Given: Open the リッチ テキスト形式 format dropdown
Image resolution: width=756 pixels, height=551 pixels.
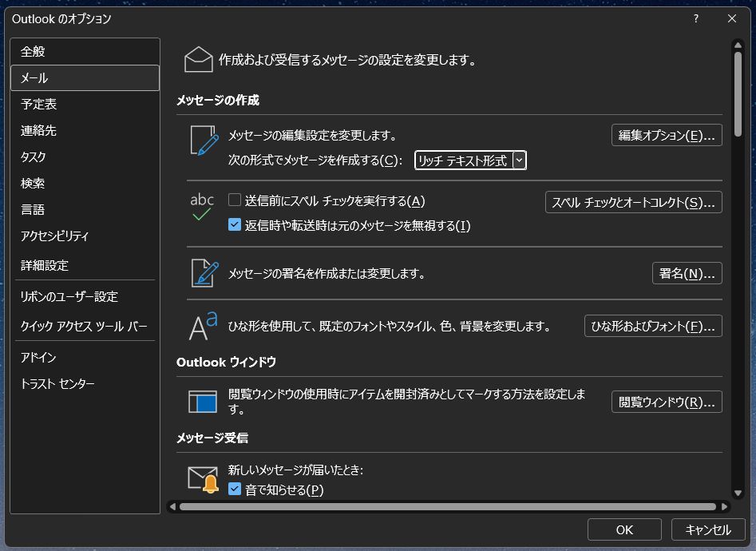Looking at the screenshot, I should click(519, 161).
